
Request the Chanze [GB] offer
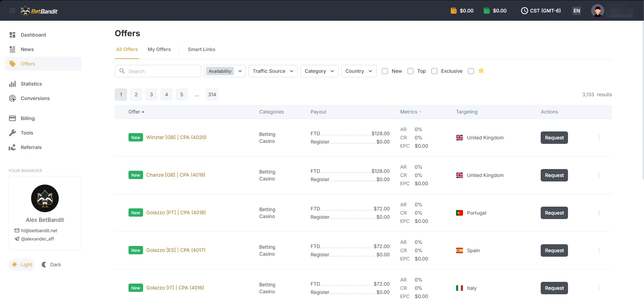(554, 175)
